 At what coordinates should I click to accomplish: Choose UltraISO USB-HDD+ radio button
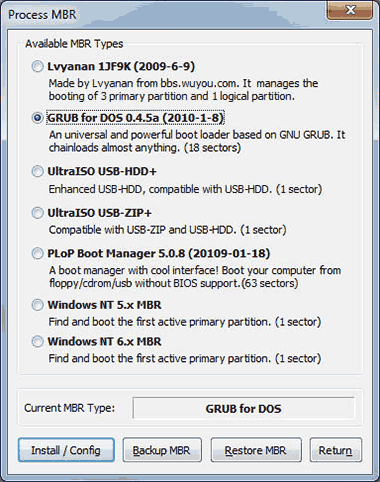37,171
